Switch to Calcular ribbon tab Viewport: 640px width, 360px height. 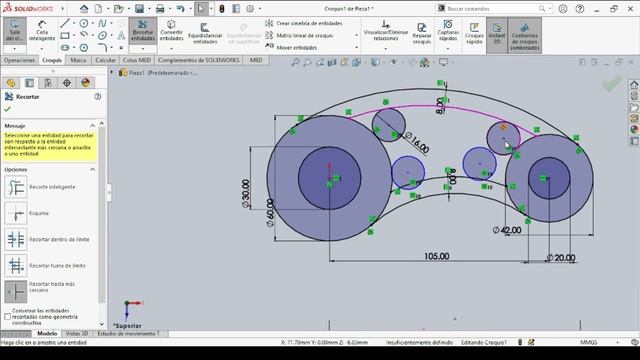coord(105,60)
